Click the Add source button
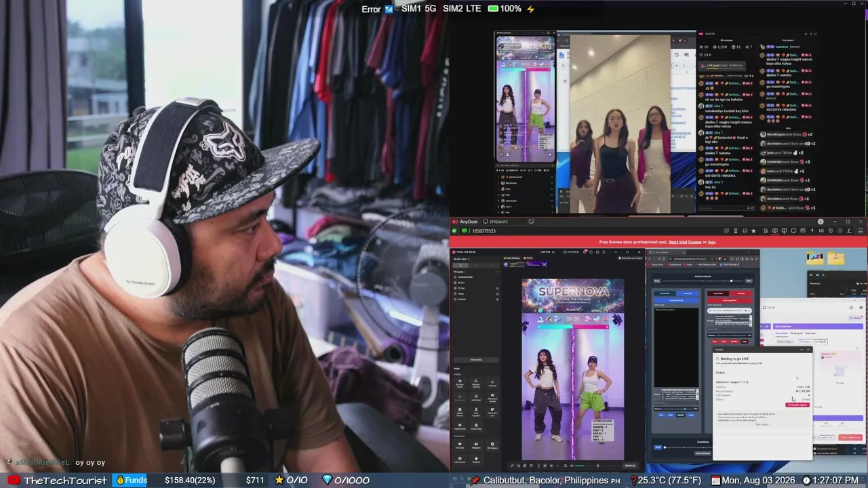 click(476, 360)
